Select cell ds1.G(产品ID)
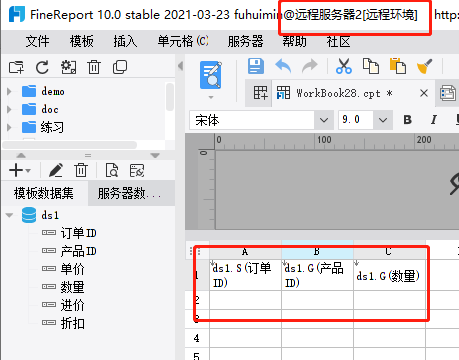The image size is (459, 360). 317,275
